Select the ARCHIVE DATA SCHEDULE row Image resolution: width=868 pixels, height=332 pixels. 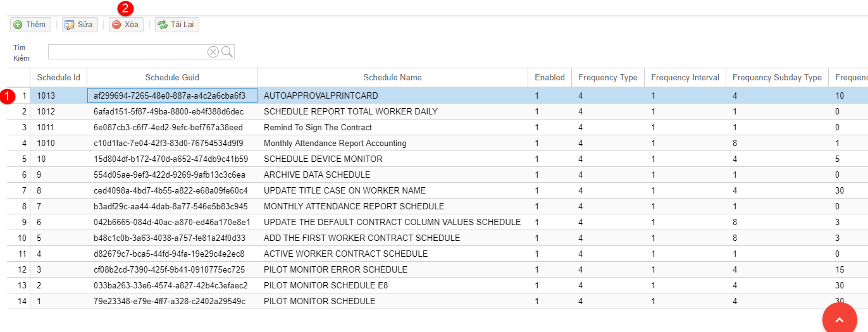point(317,175)
